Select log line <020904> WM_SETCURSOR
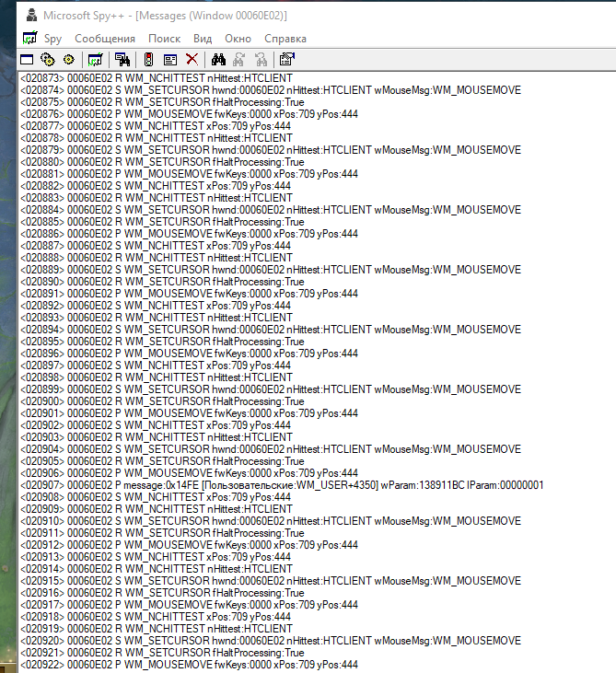 point(271,449)
